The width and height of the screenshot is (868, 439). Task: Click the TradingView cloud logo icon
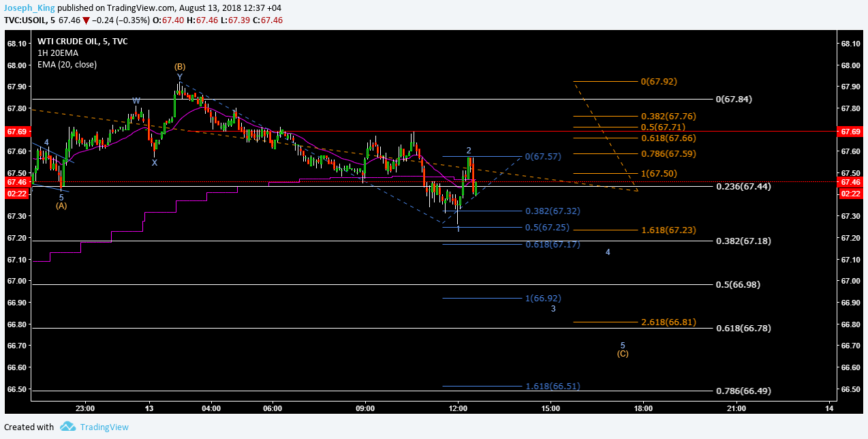(67, 427)
